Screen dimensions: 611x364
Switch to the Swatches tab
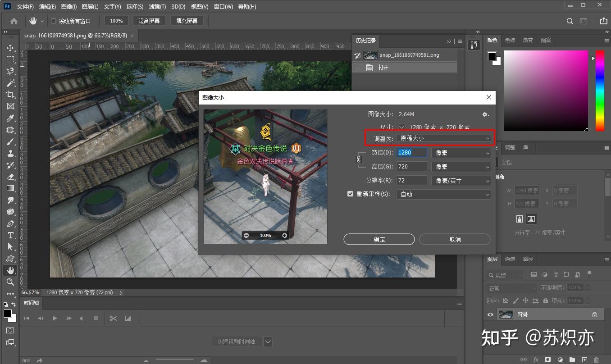coord(510,40)
